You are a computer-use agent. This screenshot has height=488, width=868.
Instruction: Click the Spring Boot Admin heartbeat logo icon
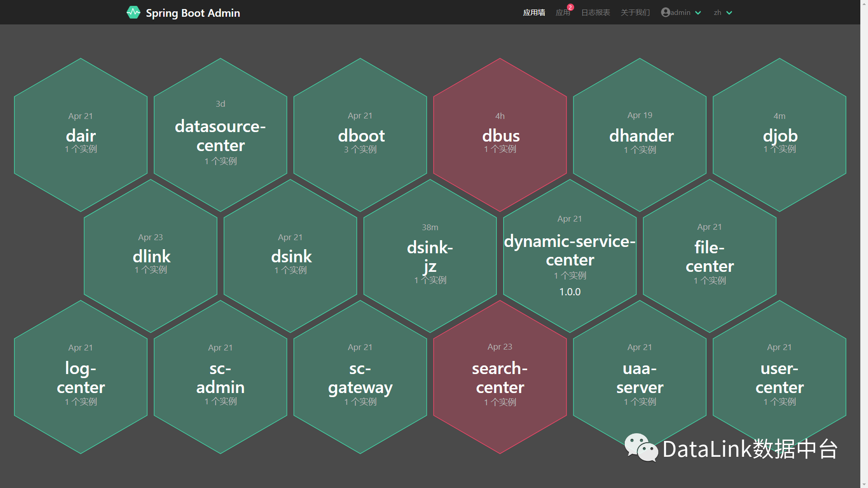tap(133, 12)
